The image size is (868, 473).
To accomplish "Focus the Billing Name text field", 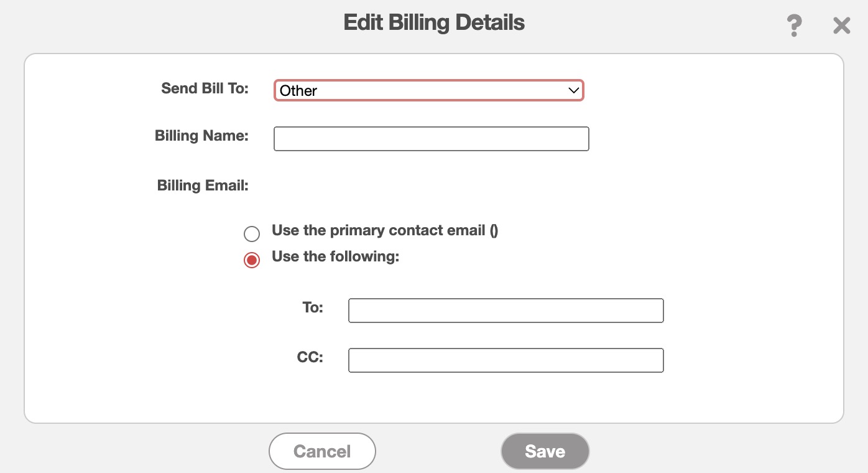I will pos(431,139).
